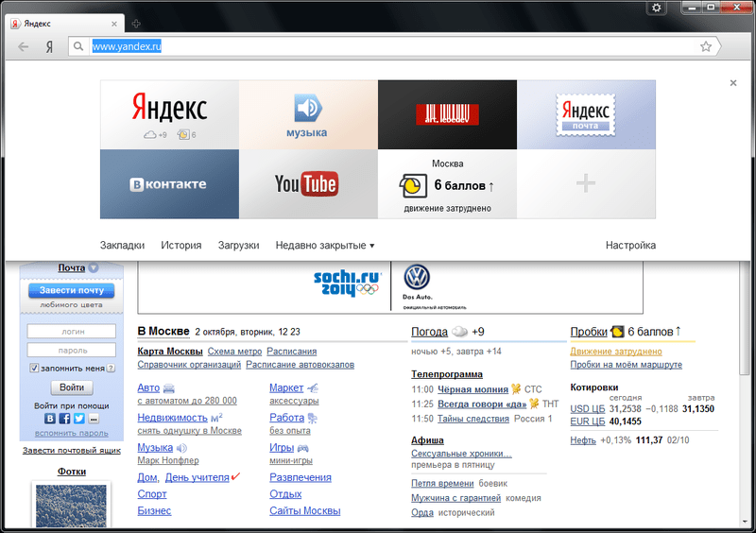The width and height of the screenshot is (756, 533).
Task: Open the Фотки link
Action: (72, 472)
